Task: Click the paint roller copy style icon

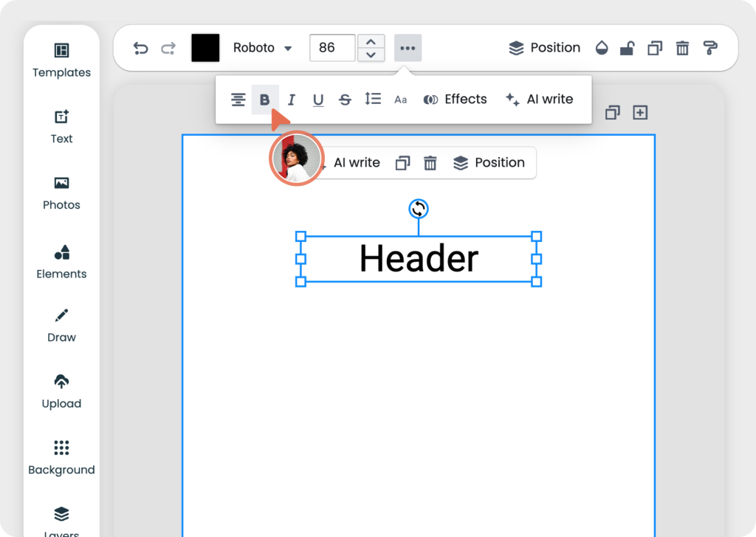Action: coord(710,48)
